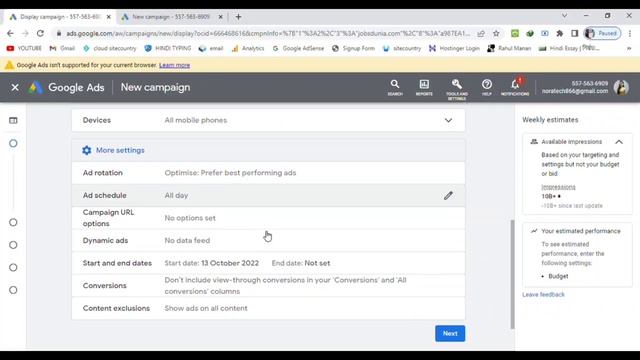Viewport: 640px width, 360px height.
Task: Open new browser tab with plus
Action: pos(238,17)
